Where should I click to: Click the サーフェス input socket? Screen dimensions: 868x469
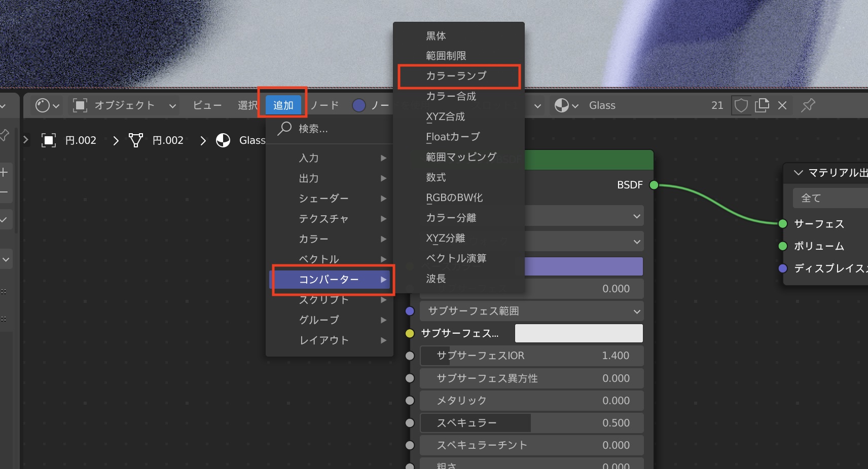[782, 223]
